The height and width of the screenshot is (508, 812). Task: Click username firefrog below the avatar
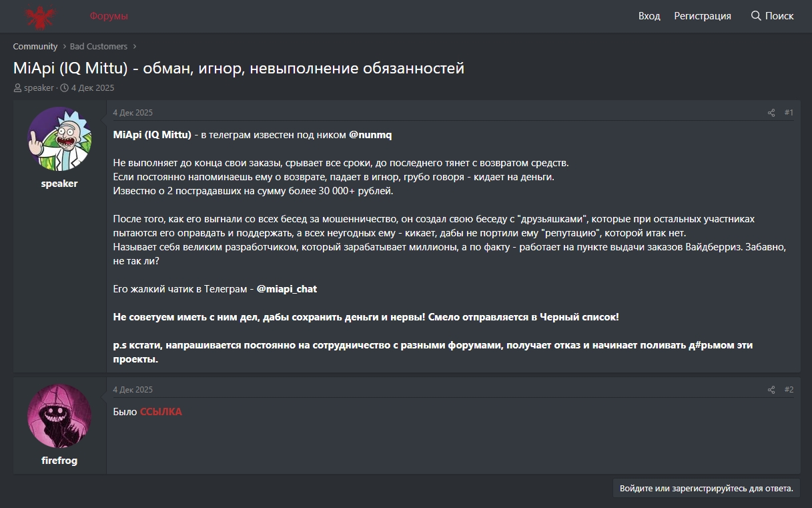tap(59, 461)
